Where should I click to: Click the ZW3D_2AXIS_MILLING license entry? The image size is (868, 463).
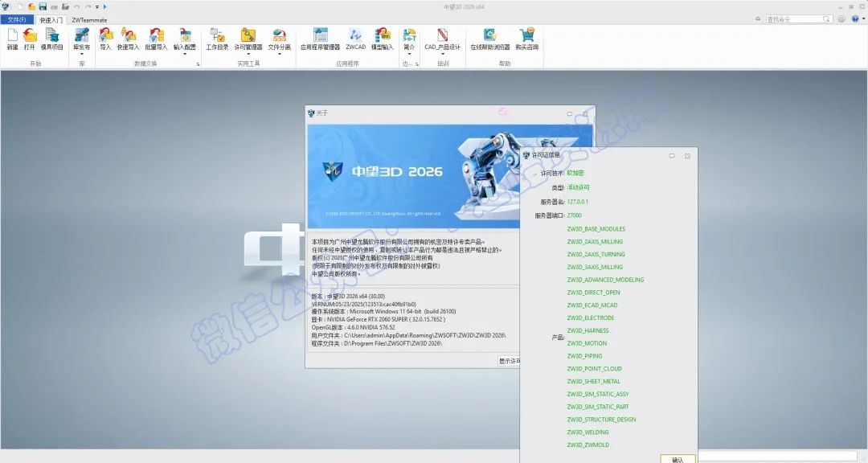[595, 241]
